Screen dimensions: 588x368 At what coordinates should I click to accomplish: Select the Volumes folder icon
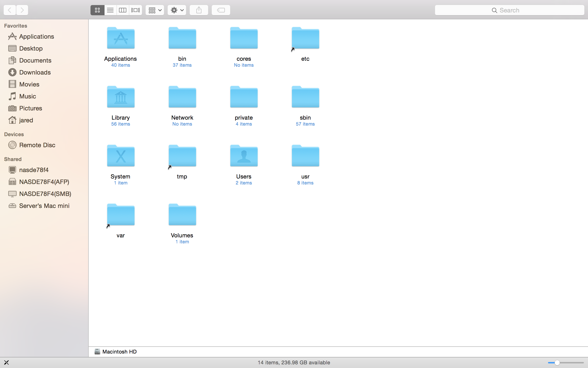point(182,215)
